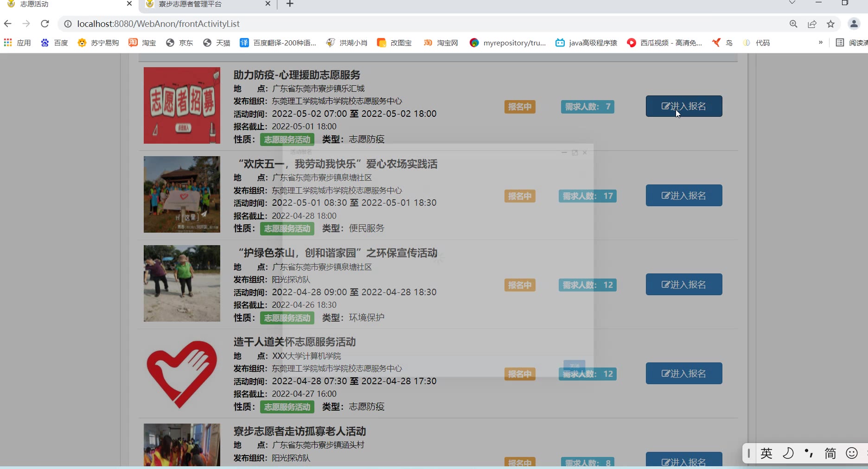Image resolution: width=868 pixels, height=469 pixels.
Task: Switch 简 simplified mode on the IME bar
Action: (x=830, y=453)
